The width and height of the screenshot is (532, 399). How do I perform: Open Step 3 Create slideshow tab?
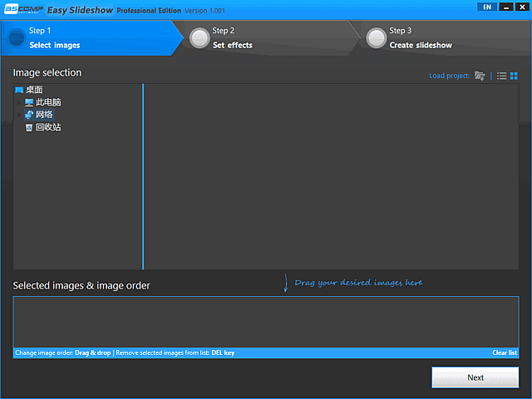click(x=441, y=37)
